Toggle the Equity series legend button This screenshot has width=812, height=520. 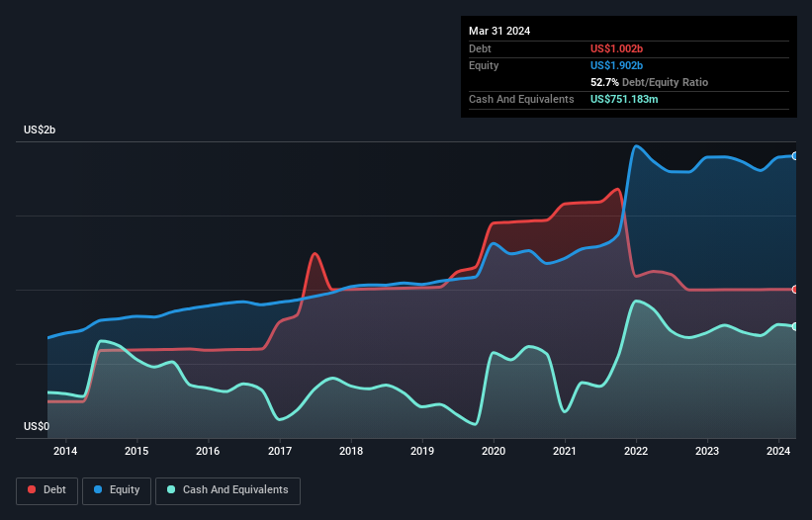click(117, 490)
